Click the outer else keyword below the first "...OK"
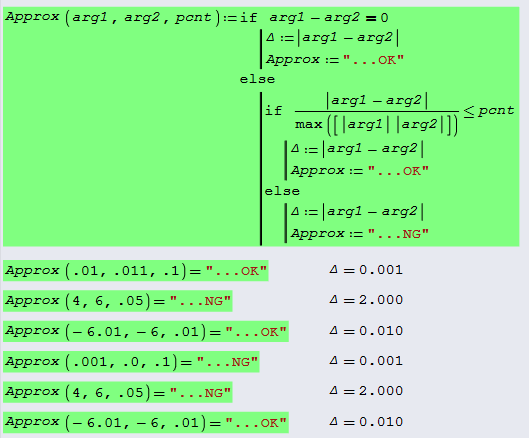This screenshot has height=438, width=529. 257,79
